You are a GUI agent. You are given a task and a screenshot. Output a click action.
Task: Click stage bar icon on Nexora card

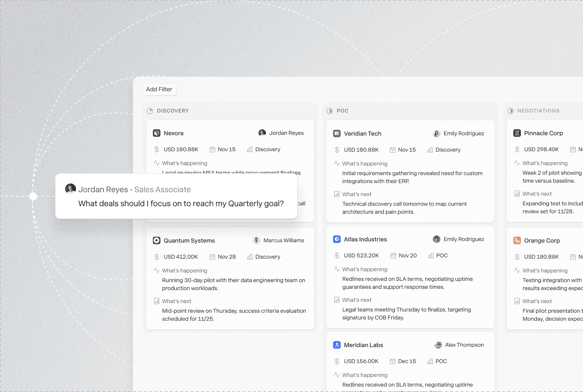[250, 149]
